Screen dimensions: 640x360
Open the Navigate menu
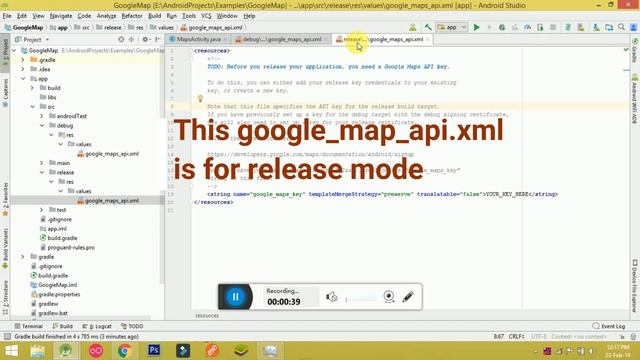[x=61, y=16]
